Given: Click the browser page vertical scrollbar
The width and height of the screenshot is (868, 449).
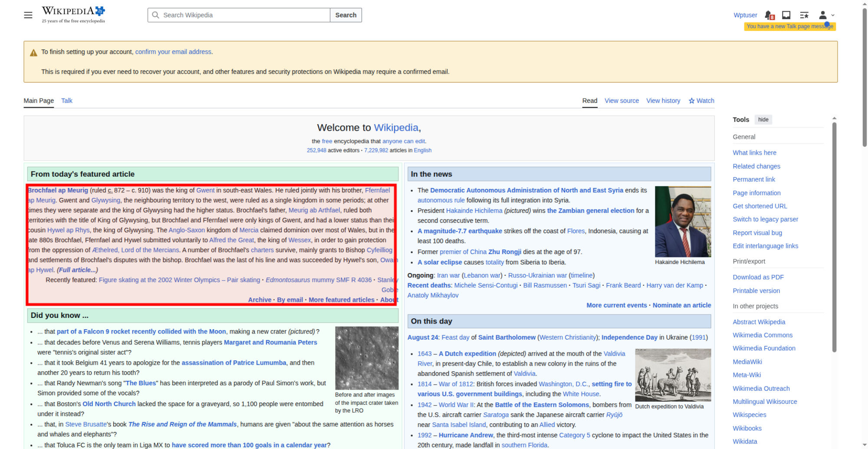Looking at the screenshot, I should pyautogui.click(x=865, y=78).
